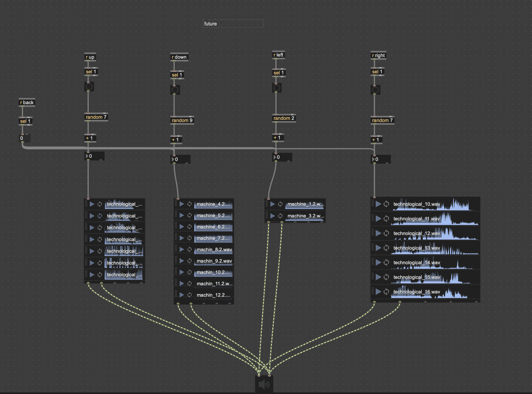532x394 pixels.
Task: Play technological_16.wav clip
Action: (378, 292)
